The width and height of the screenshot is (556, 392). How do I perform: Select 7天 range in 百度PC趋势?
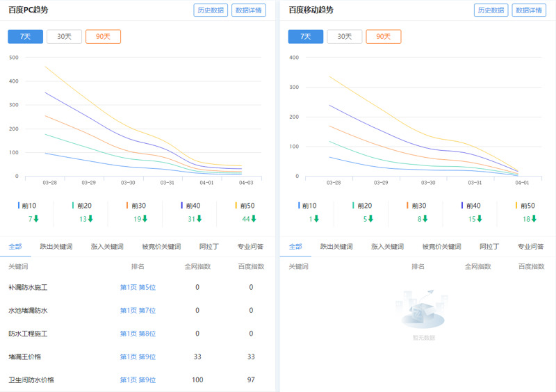(x=25, y=37)
